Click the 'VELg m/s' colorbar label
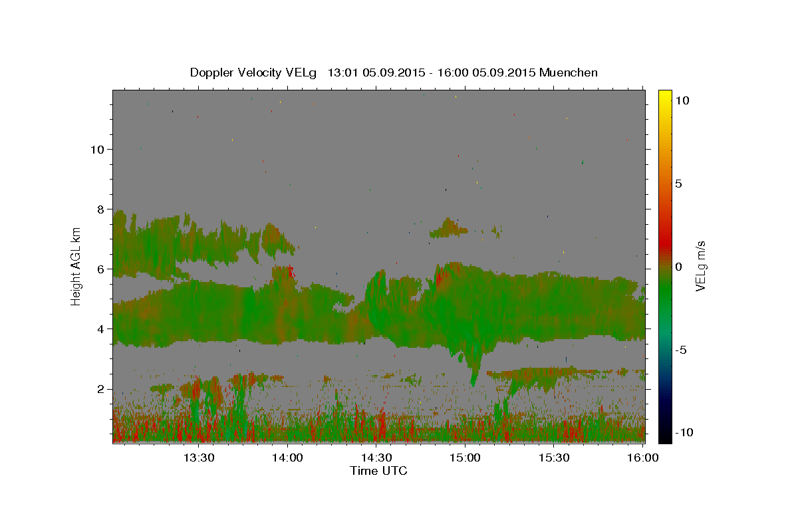The image size is (798, 532). (x=700, y=266)
